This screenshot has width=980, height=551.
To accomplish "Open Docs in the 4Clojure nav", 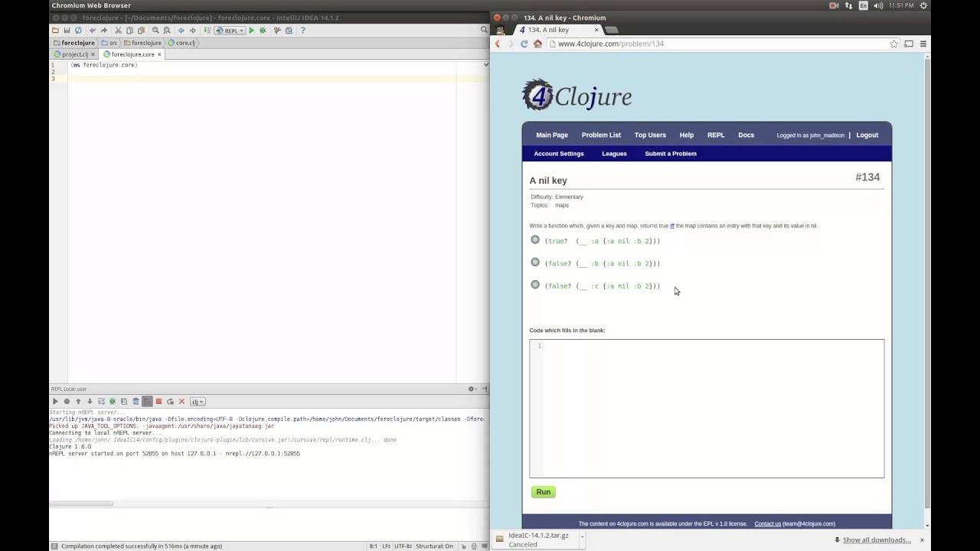I will coord(746,135).
